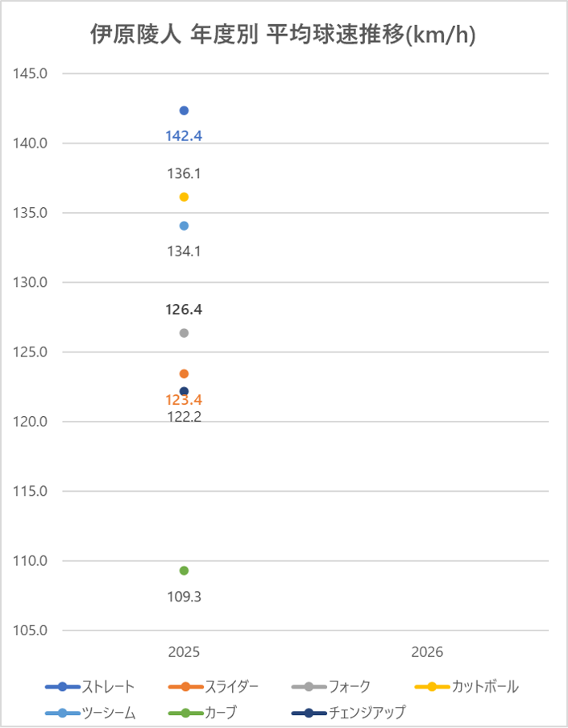568x728 pixels.
Task: Click the カットボール legend marker
Action: (x=431, y=687)
